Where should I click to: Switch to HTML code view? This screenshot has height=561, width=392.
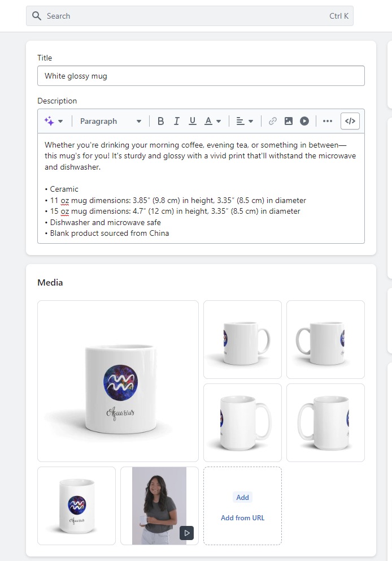350,121
